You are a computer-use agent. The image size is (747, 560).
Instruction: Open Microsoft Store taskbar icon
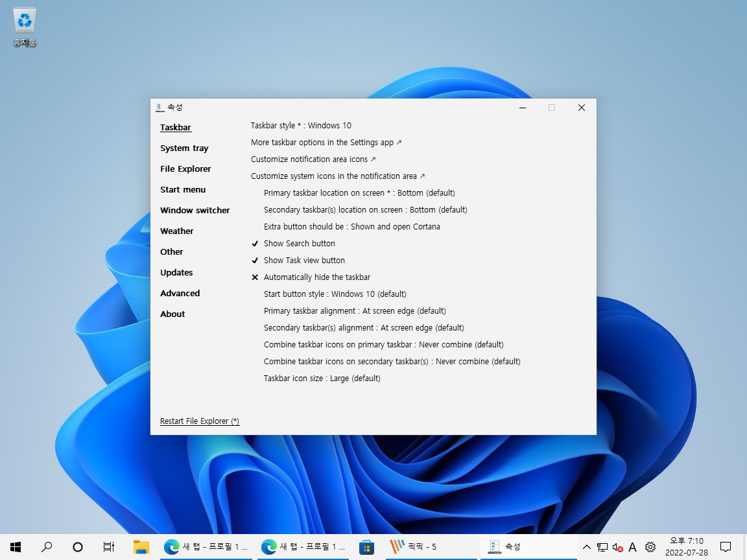[x=366, y=547]
